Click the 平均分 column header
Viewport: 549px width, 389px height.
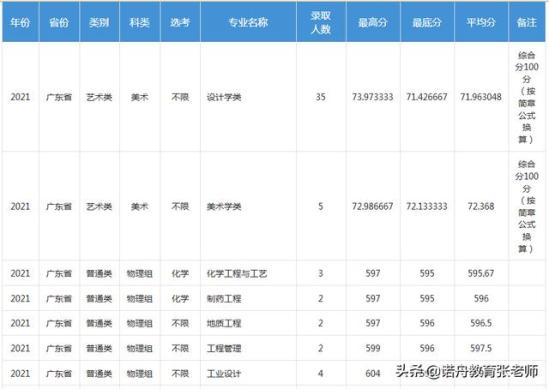pos(481,22)
